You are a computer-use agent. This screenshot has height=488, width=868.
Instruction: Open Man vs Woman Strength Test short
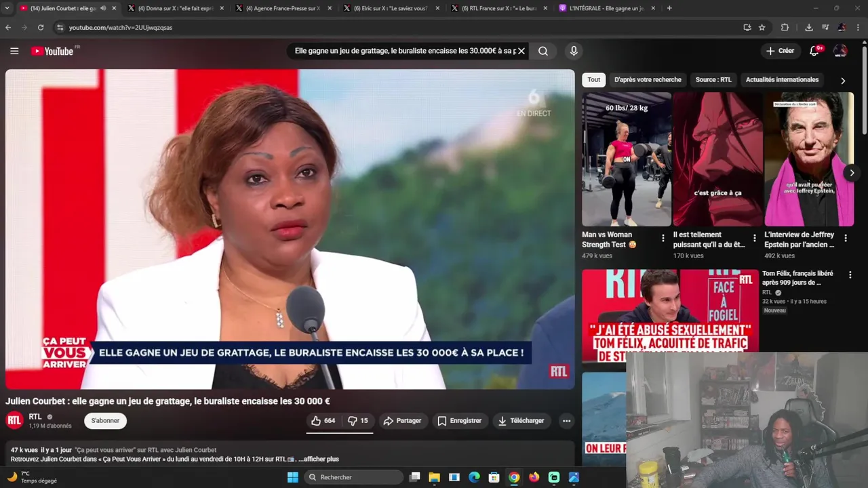tap(627, 159)
